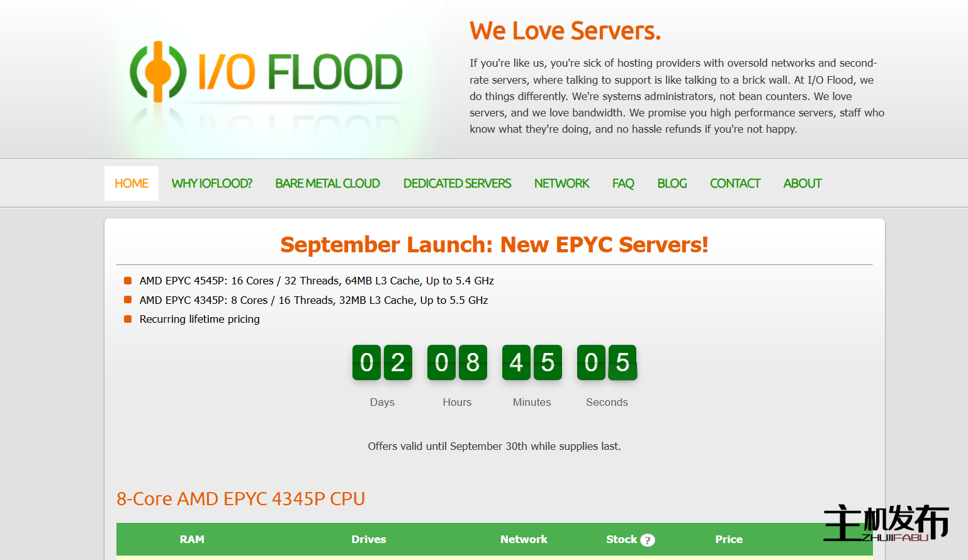Click the Network table column header
The width and height of the screenshot is (968, 560).
coord(524,539)
